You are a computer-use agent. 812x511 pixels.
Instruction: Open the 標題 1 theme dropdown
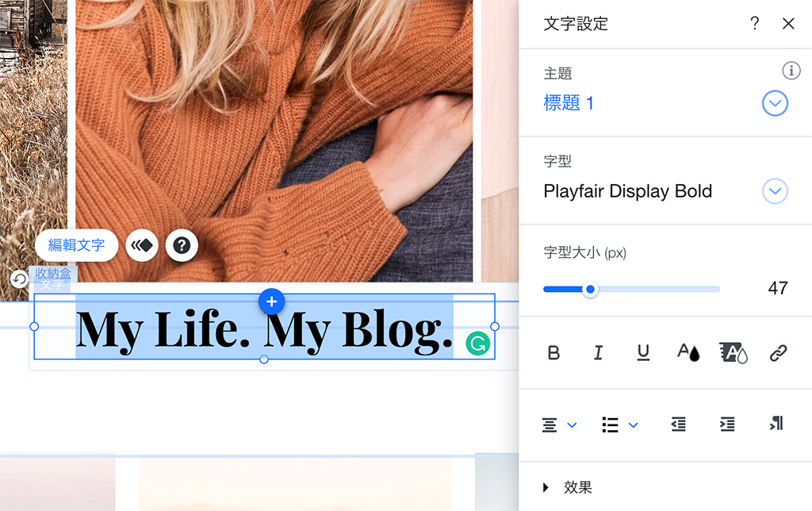coord(775,103)
